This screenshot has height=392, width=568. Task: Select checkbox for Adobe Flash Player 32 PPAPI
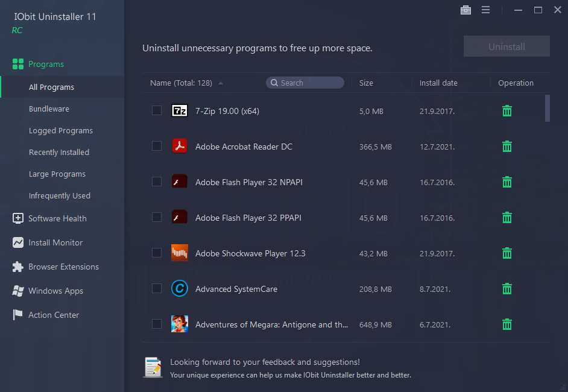[x=157, y=217]
